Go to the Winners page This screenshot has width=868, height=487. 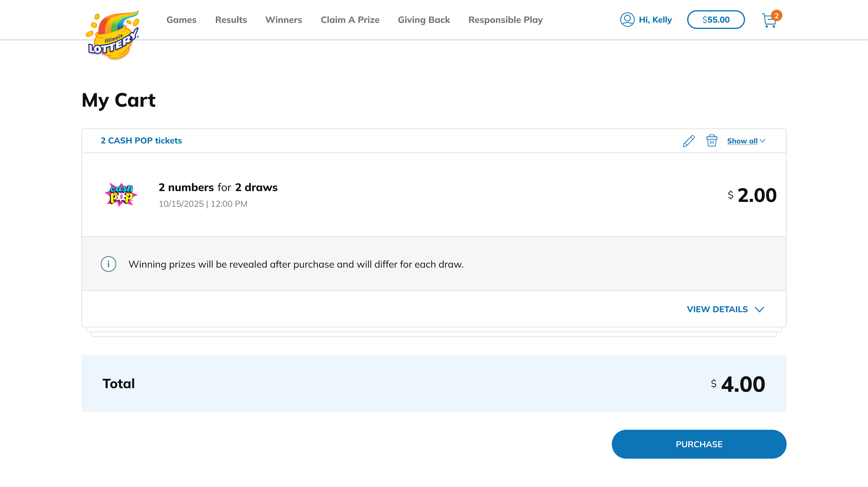click(283, 20)
